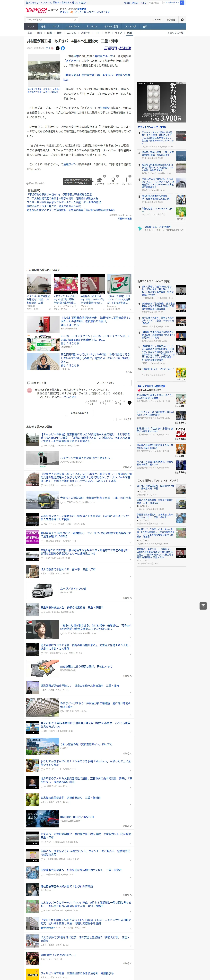The width and height of the screenshot is (210, 980).
Task: Select the スポーツ category
Action: (x=86, y=33)
